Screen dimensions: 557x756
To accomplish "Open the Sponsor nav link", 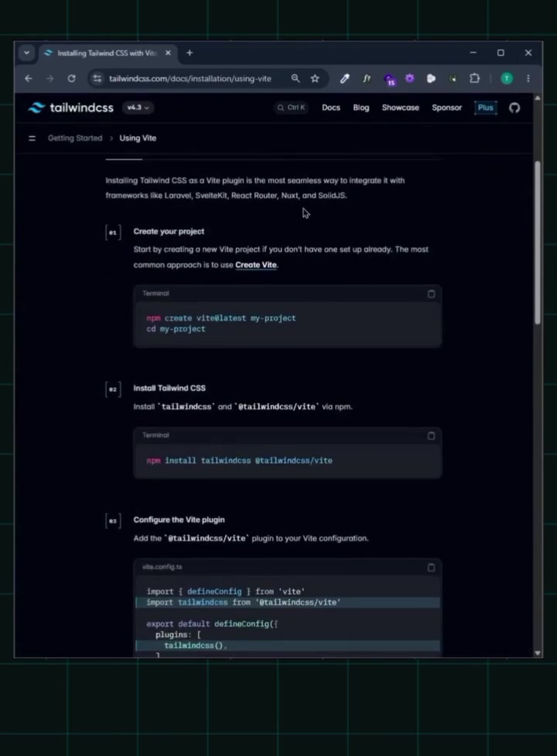I will coord(447,107).
